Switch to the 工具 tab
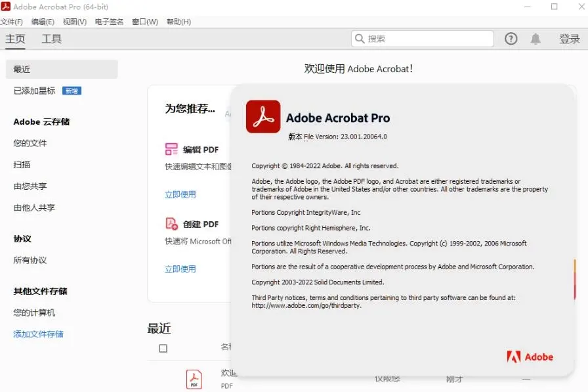 pos(51,39)
